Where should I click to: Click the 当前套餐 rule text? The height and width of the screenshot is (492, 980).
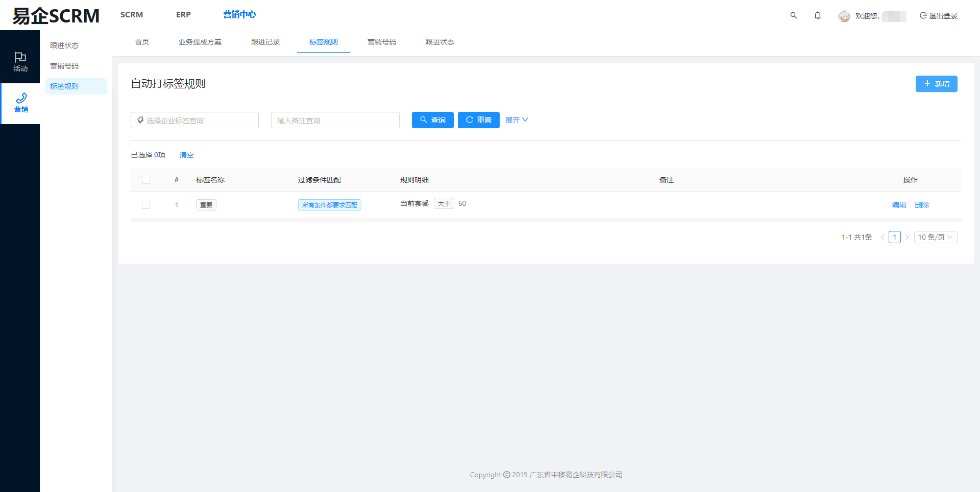[414, 203]
